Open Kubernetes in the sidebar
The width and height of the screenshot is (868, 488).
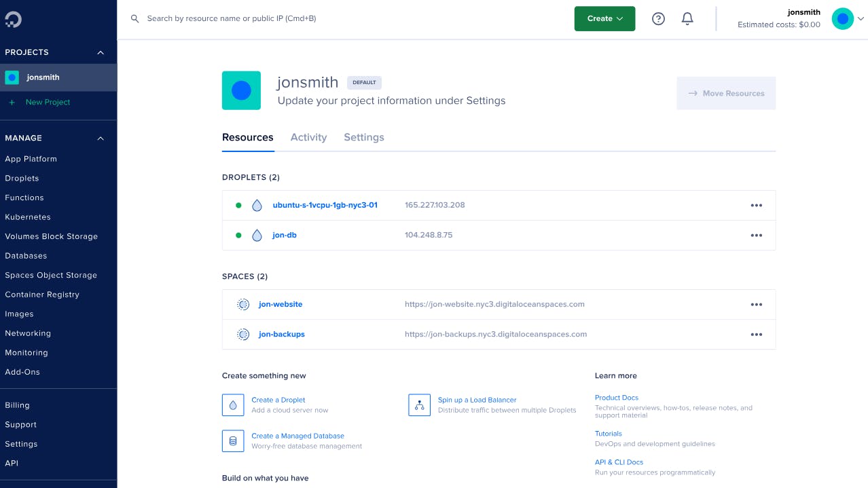pyautogui.click(x=28, y=217)
